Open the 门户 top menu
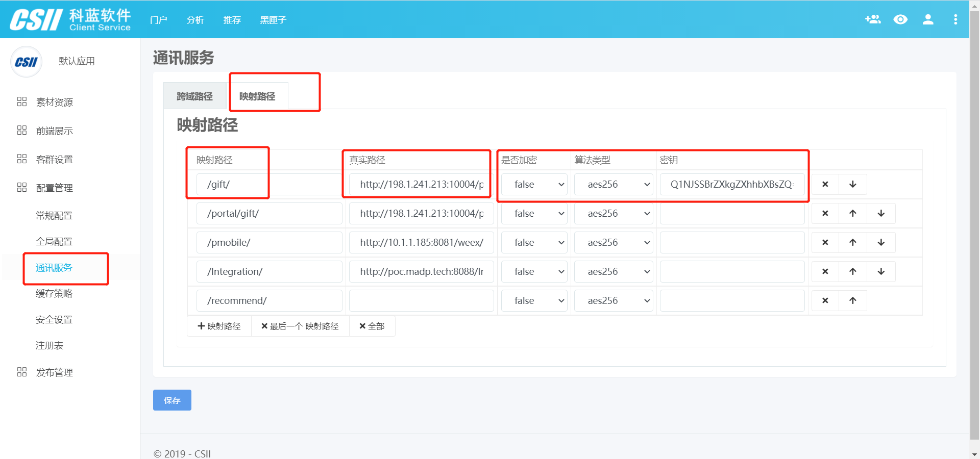Viewport: 980px width, 459px height. point(159,20)
